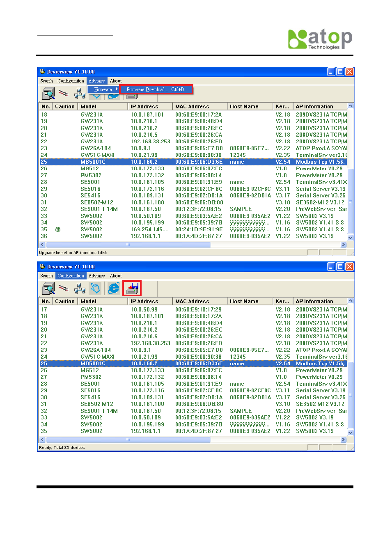Open Configuration menu in the lower window
This screenshot has height=554, width=392.
(x=71, y=276)
